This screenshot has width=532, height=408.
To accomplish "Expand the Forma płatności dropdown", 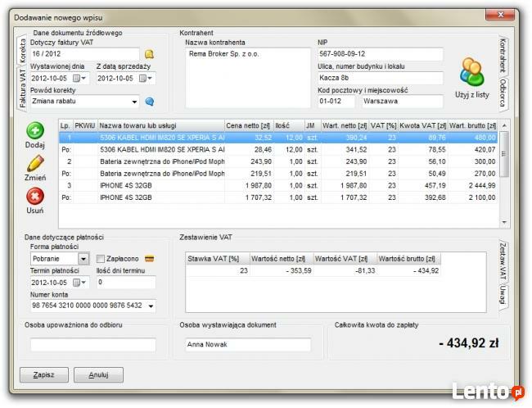I will point(83,259).
